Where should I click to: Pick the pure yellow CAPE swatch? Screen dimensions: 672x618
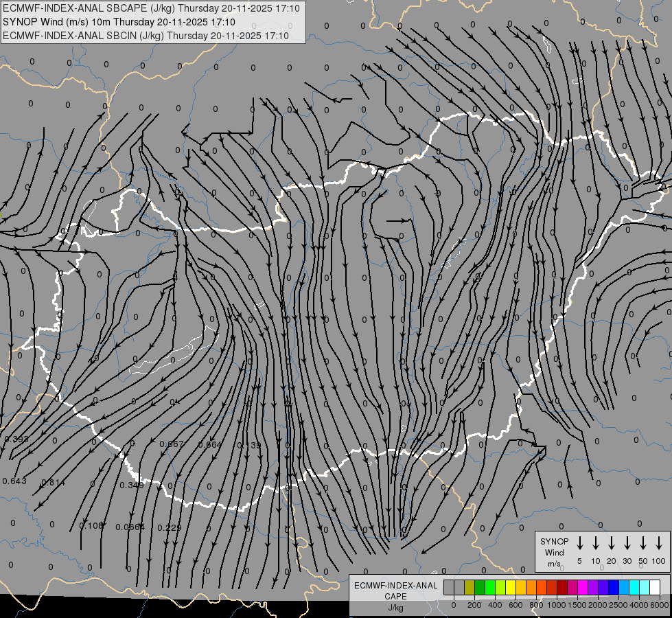511,587
